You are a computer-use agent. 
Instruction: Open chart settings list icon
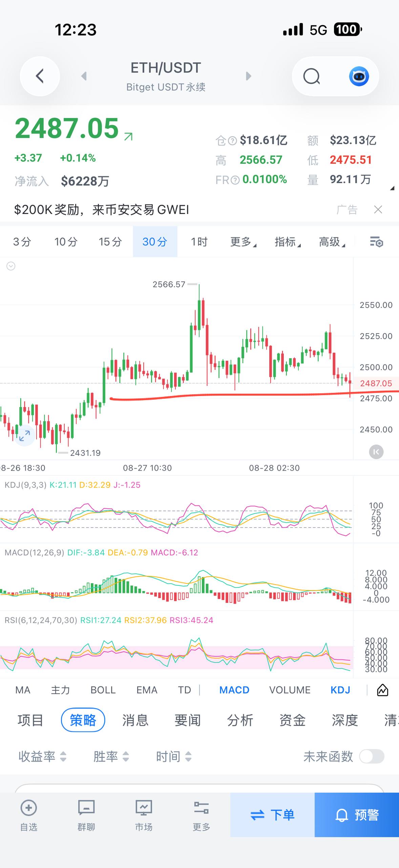pyautogui.click(x=376, y=242)
